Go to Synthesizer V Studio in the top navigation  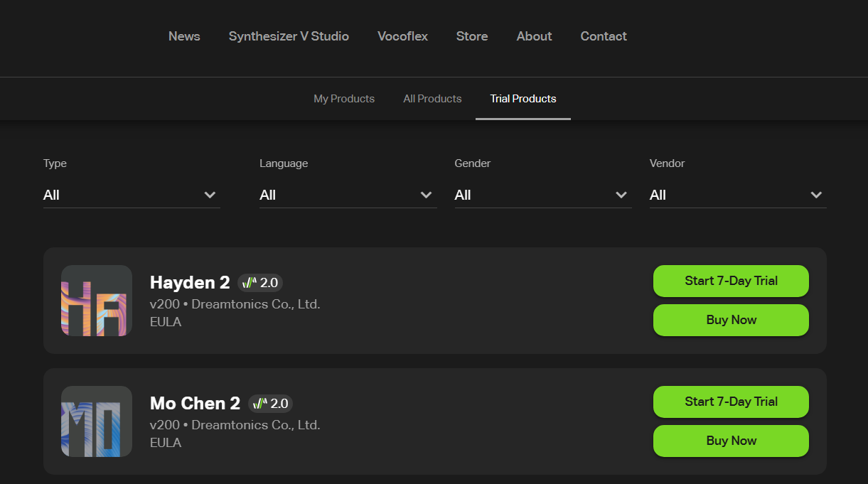(x=289, y=36)
